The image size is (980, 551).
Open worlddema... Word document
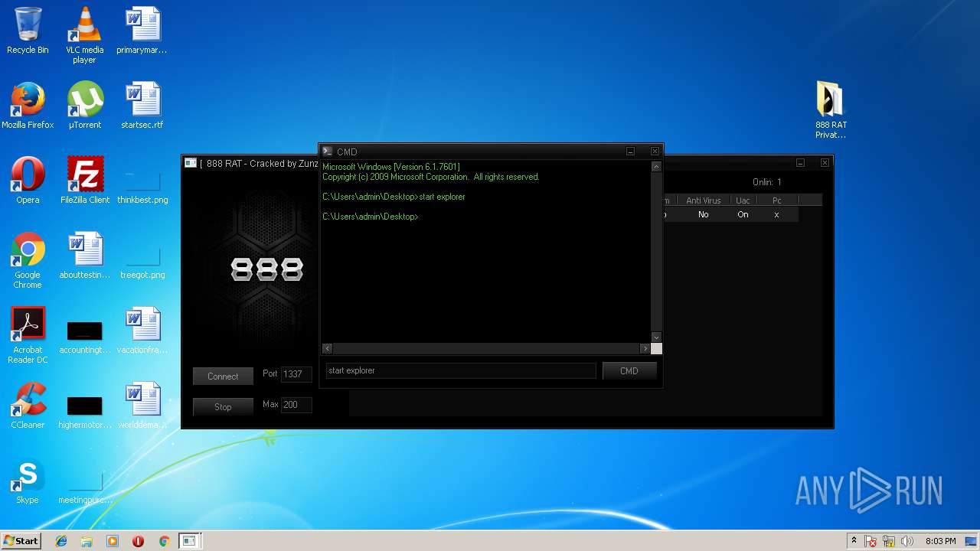click(142, 406)
